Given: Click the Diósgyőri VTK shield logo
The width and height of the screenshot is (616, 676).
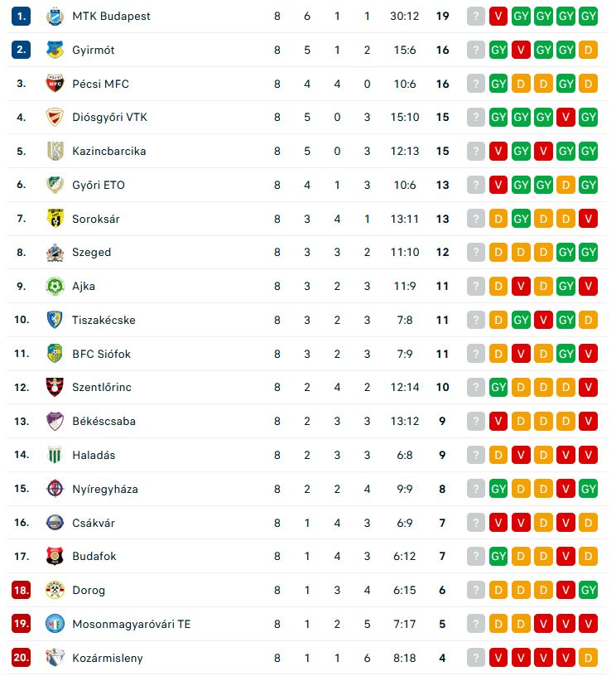Looking at the screenshot, I should [55, 118].
